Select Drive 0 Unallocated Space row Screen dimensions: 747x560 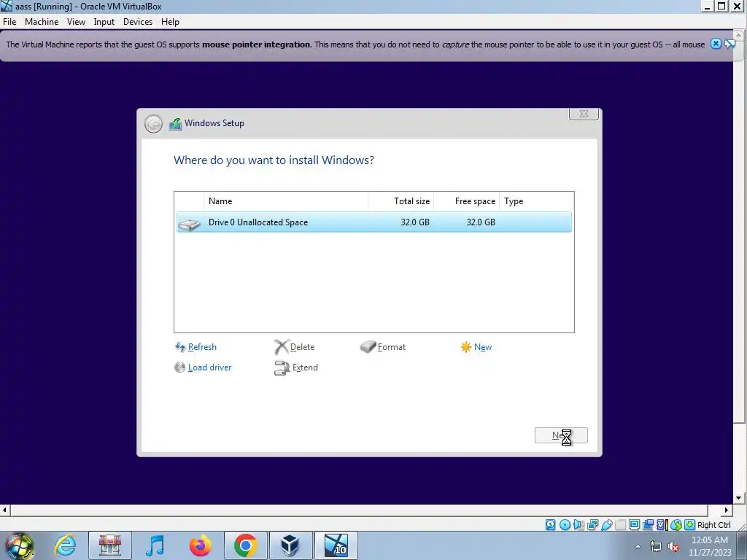point(374,222)
